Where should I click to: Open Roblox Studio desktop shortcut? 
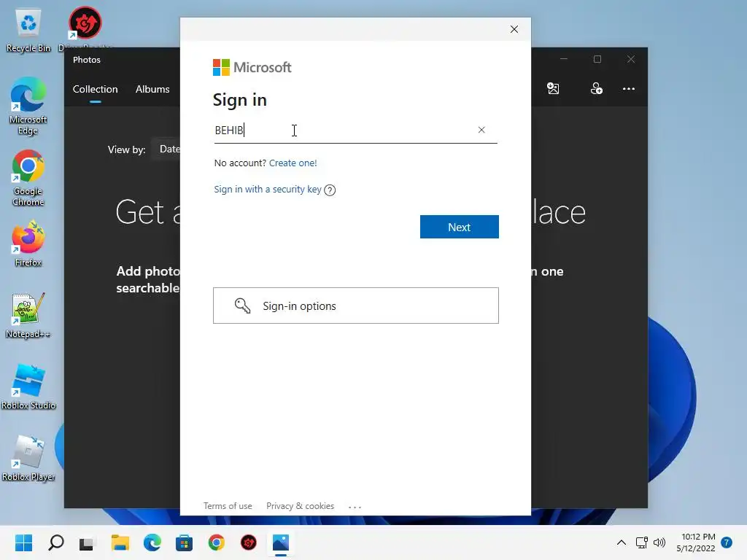click(x=28, y=386)
